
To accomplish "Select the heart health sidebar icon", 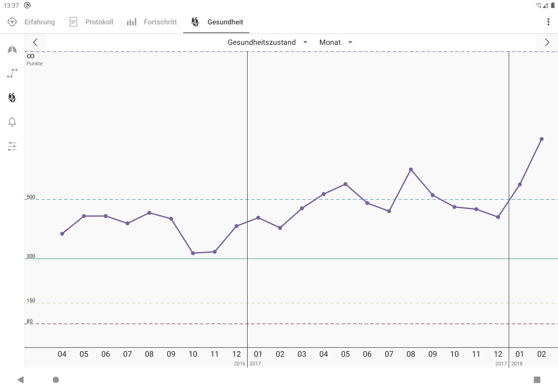I will pos(12,97).
